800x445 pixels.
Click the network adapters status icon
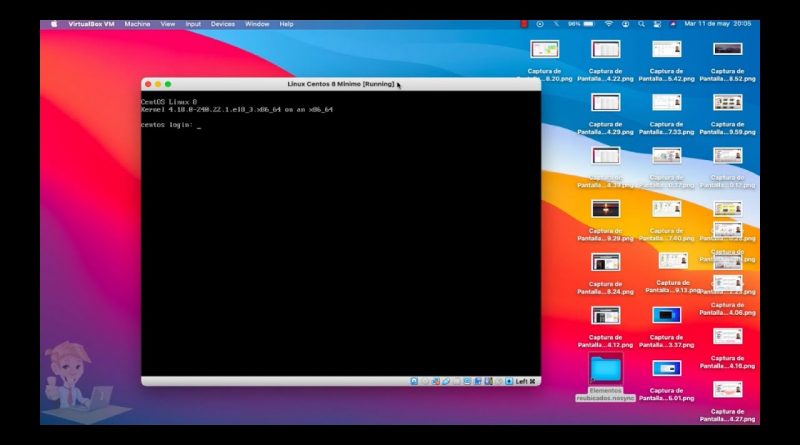(x=436, y=381)
